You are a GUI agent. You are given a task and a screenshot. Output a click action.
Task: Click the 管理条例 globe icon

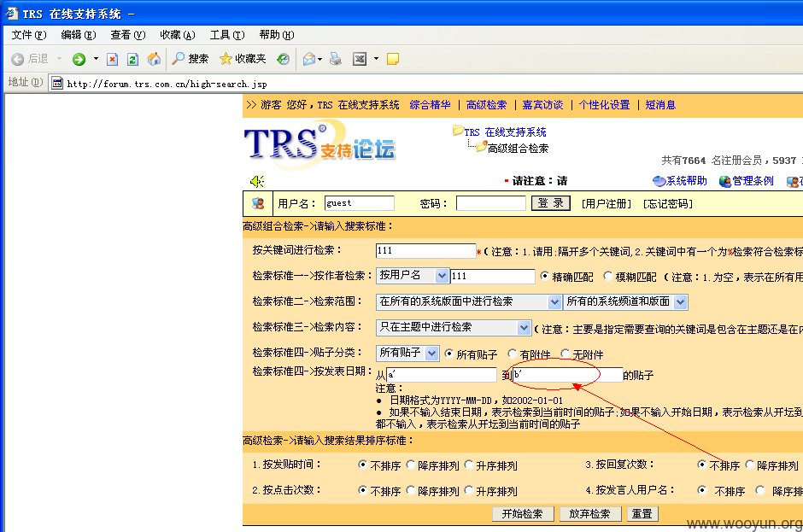[725, 181]
